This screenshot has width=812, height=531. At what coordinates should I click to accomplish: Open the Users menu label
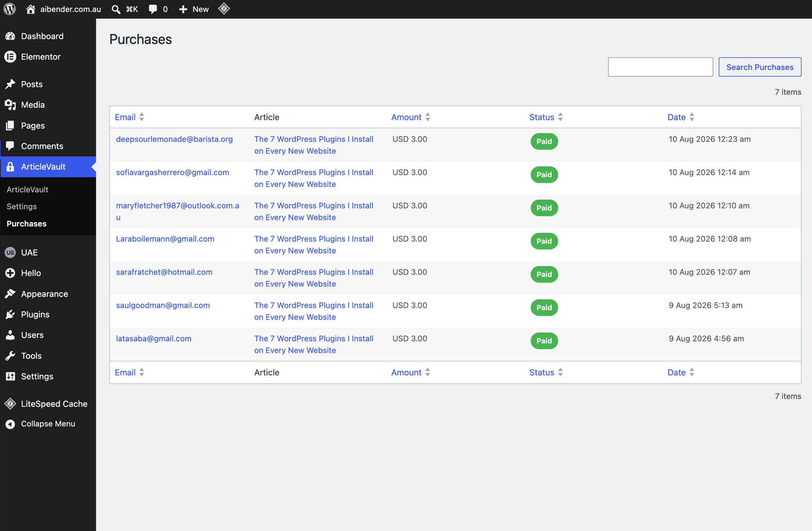point(32,335)
